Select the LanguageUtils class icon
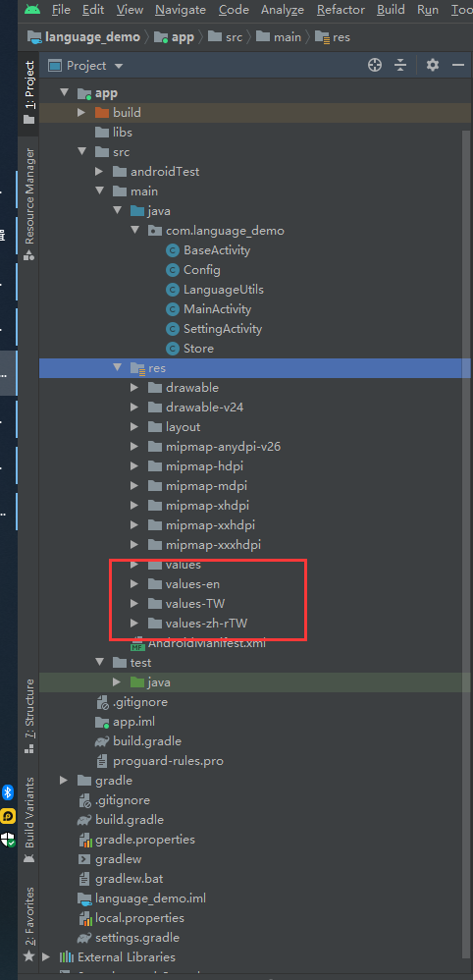473x980 pixels. 173,290
